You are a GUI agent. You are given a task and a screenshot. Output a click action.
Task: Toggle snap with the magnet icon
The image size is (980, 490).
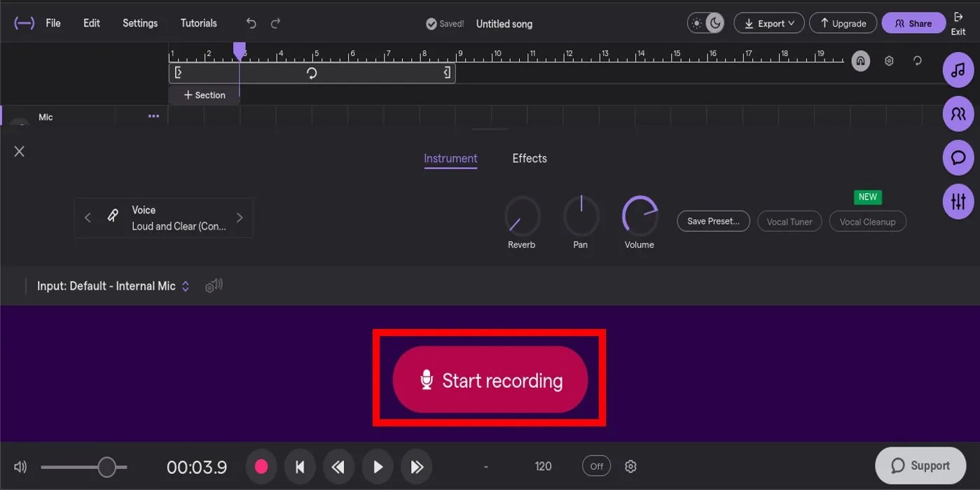(x=860, y=61)
